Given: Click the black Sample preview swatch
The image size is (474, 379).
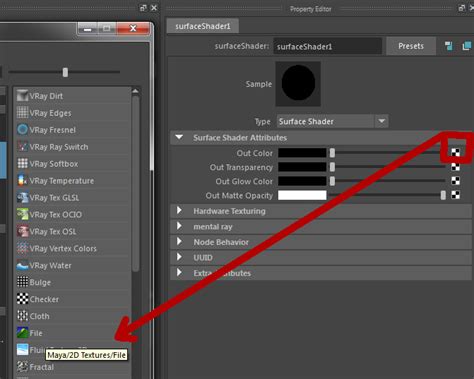Looking at the screenshot, I should pos(298,84).
